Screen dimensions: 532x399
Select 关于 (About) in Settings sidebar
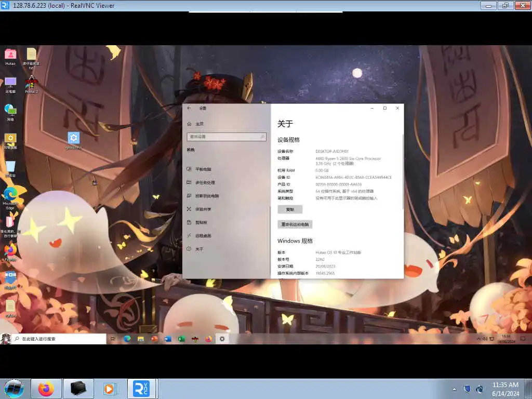click(195, 249)
